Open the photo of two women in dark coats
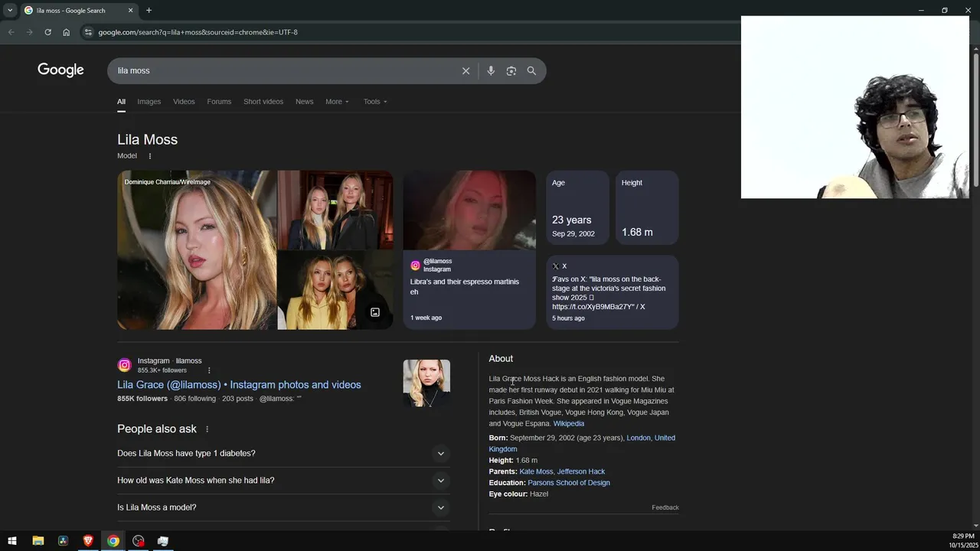 coord(335,210)
